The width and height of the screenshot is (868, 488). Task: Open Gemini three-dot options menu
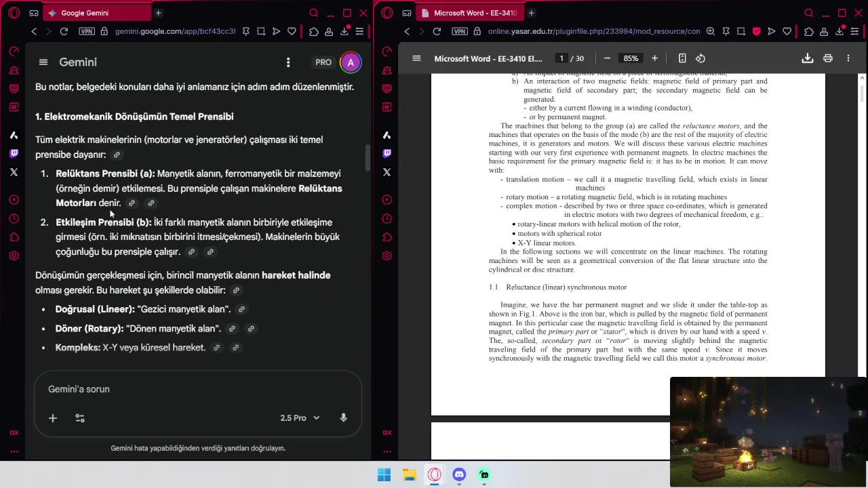pyautogui.click(x=288, y=62)
